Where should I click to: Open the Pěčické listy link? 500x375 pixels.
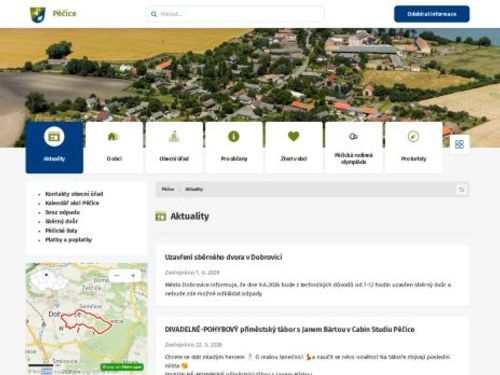click(61, 231)
